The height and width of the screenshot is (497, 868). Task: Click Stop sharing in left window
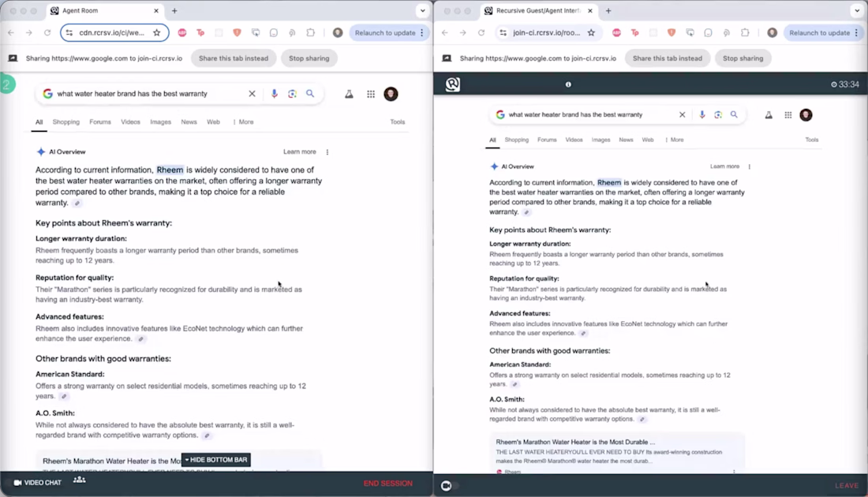click(x=309, y=58)
